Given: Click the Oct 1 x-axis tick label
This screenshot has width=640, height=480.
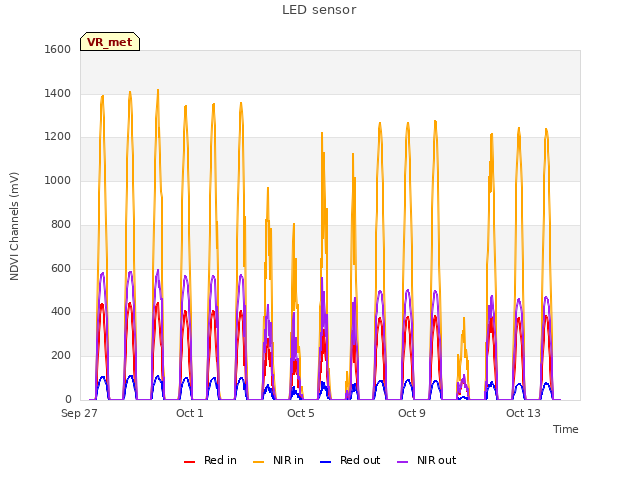Looking at the screenshot, I should click(190, 413).
